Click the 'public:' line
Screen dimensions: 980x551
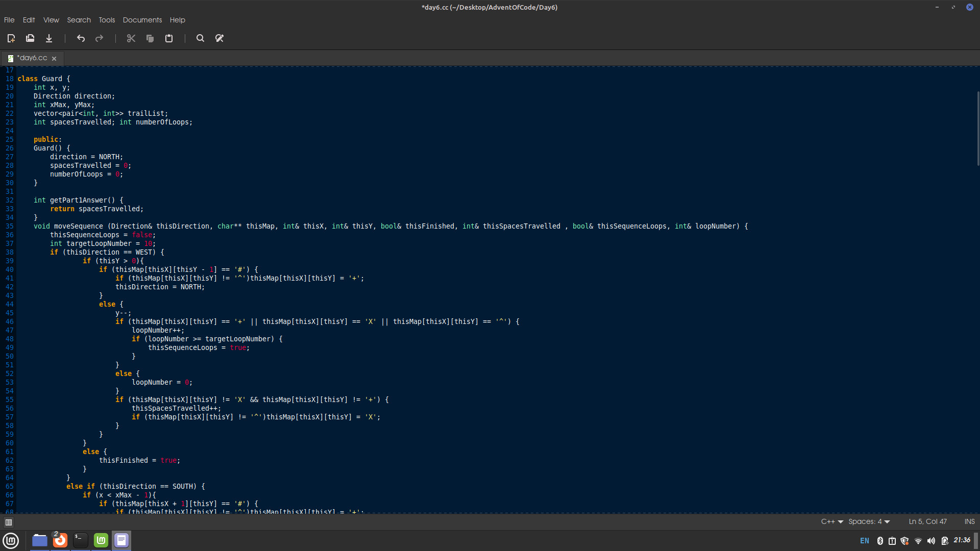click(x=47, y=139)
